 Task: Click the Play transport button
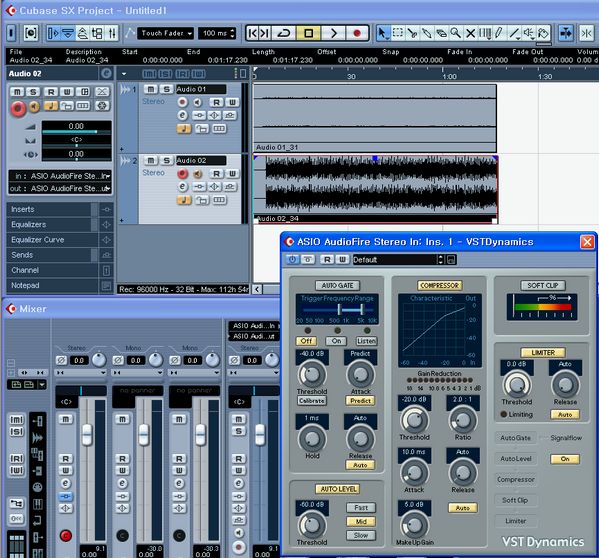coord(333,33)
